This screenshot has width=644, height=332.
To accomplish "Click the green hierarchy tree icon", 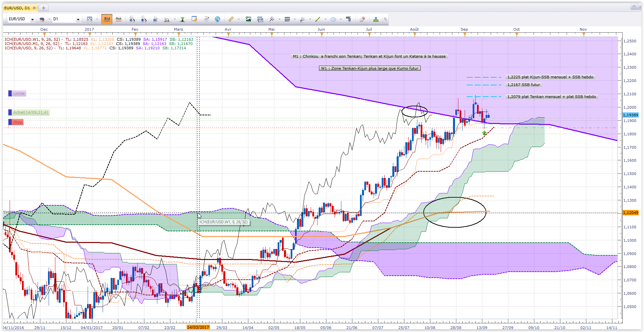I will tap(376, 19).
